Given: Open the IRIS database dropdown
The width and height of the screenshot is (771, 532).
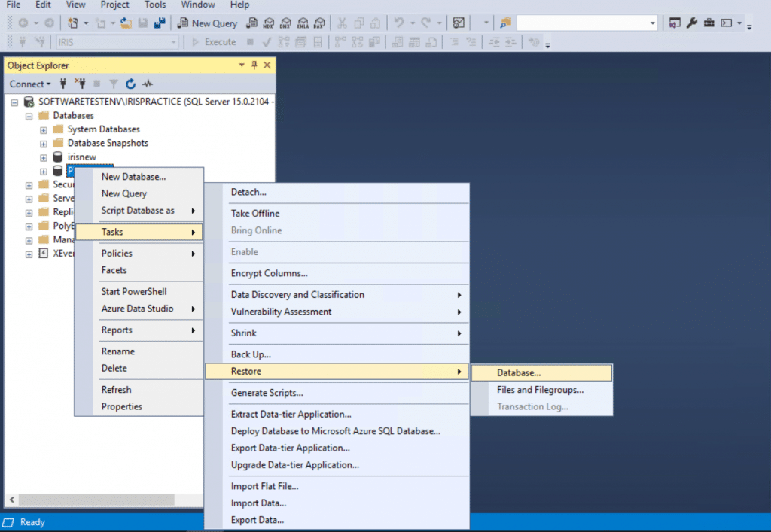Looking at the screenshot, I should point(173,43).
